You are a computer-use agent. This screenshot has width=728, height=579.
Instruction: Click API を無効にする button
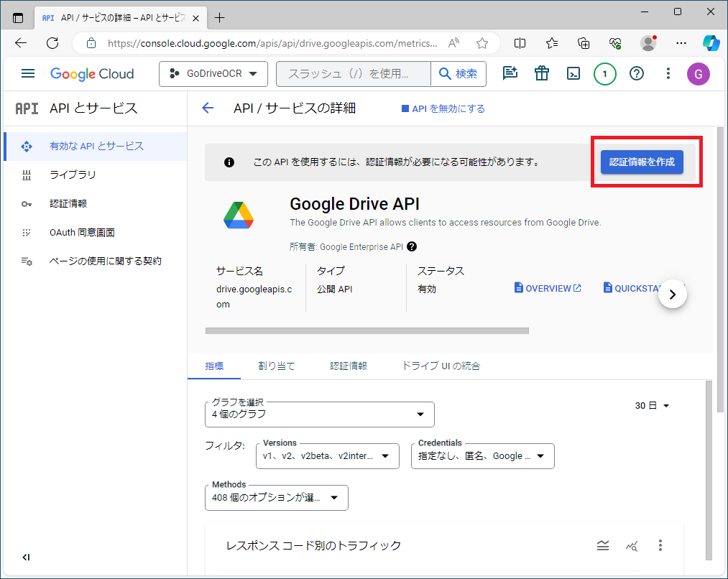(443, 108)
